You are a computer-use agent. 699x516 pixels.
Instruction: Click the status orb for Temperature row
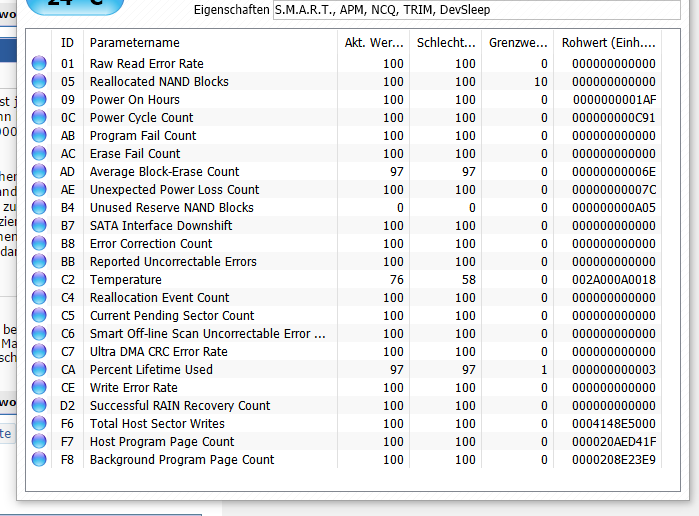[x=39, y=279]
